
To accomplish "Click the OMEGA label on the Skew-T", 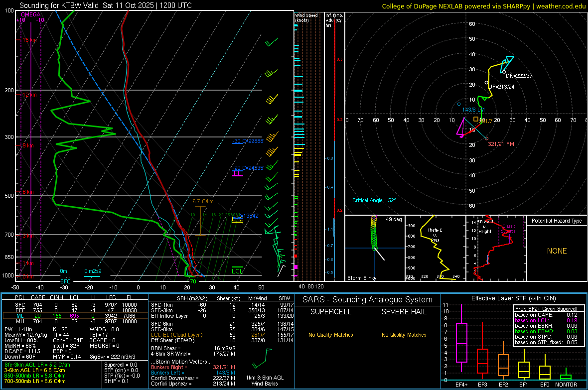I will [31, 14].
